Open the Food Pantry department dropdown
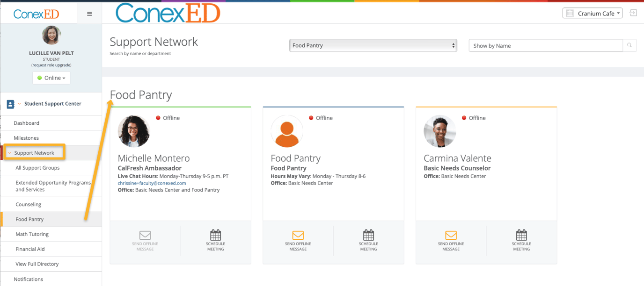 click(x=373, y=45)
